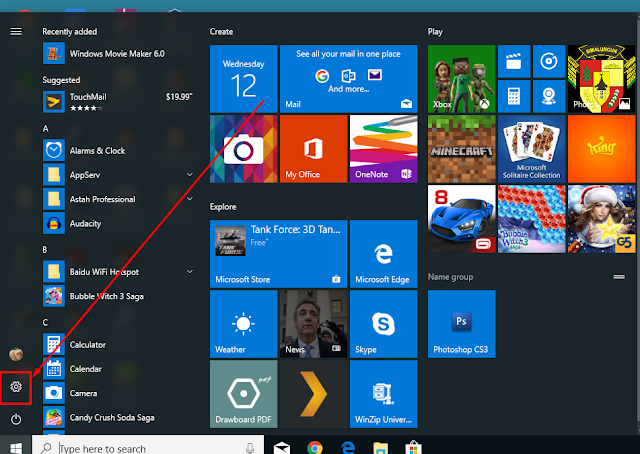Viewport: 640px width, 454px height.
Task: Launch the Asphalt 8 blue car tile
Action: coord(462,219)
